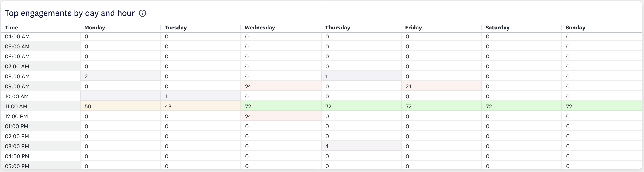Image resolution: width=644 pixels, height=172 pixels.
Task: Select the Sunday 11:00 AM cell showing 72
Action: (x=602, y=106)
